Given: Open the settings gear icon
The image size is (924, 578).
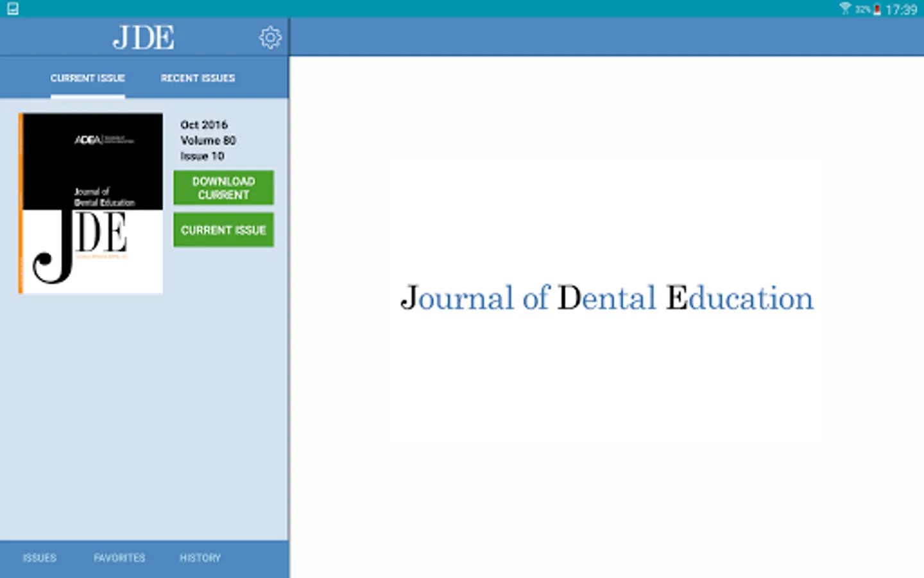Looking at the screenshot, I should pyautogui.click(x=270, y=38).
